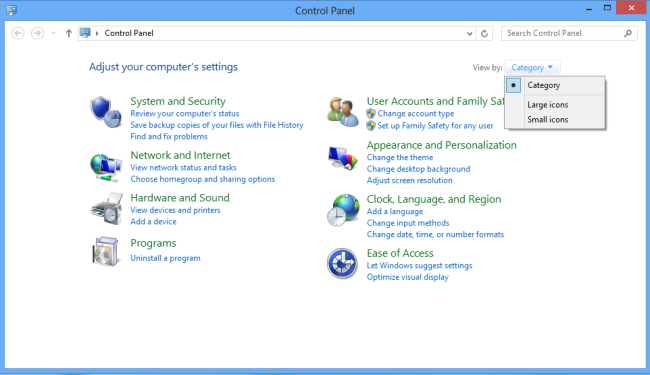The width and height of the screenshot is (650, 375).
Task: Go back with the Back arrow button
Action: coord(18,33)
